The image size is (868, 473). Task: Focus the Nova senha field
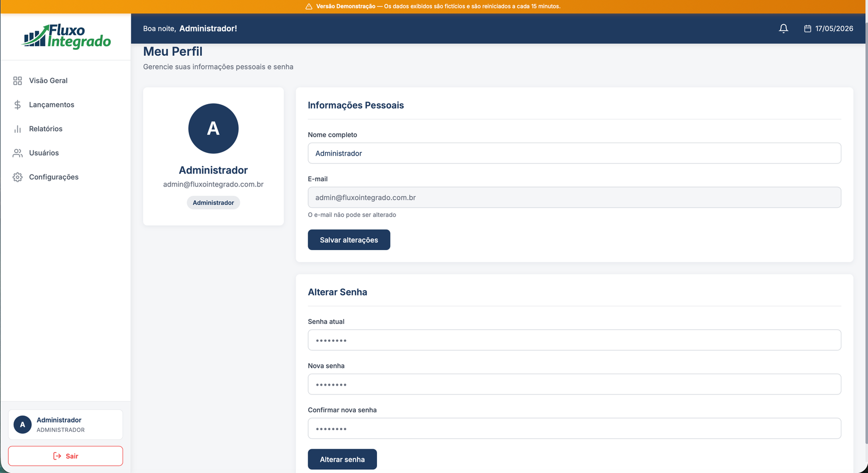coord(575,384)
